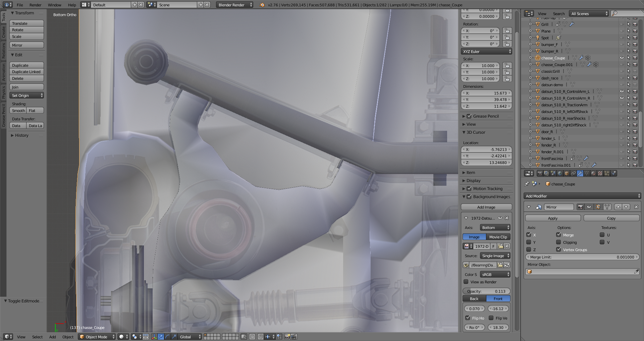Open the Object Mode selector
The image size is (644, 341).
(x=97, y=337)
